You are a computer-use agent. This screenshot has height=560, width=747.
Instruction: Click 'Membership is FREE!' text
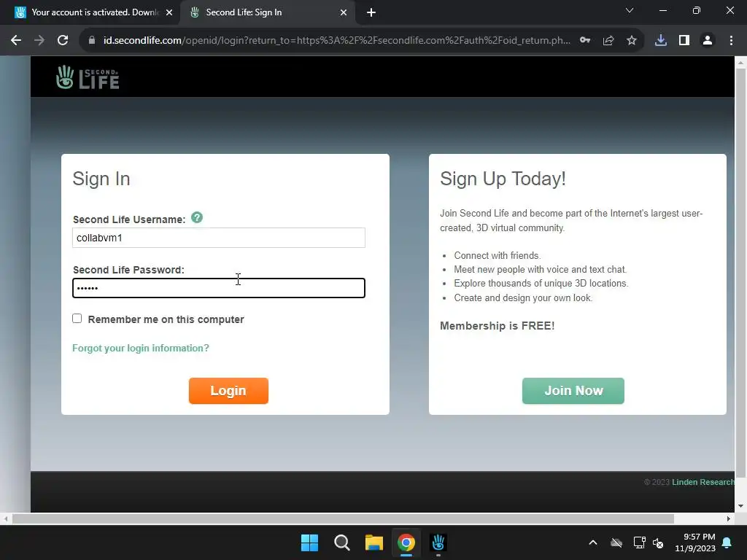pyautogui.click(x=498, y=326)
